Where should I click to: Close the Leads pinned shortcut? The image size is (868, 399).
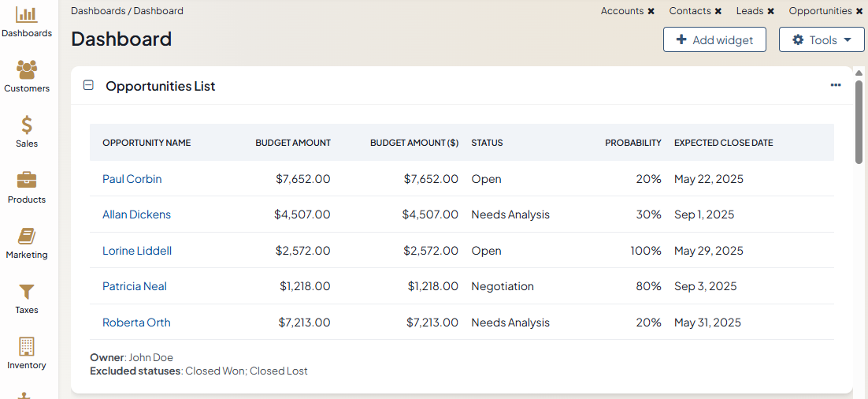[x=771, y=11]
